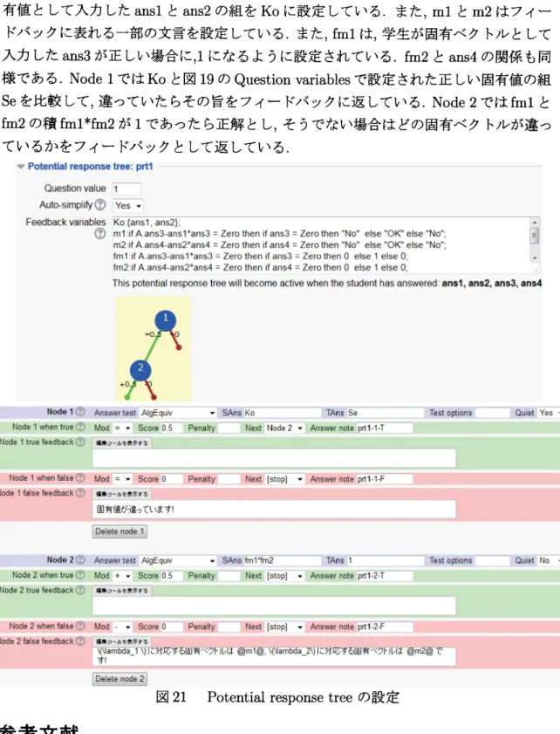Open Node 1 when true Next dropdown
Viewport: 560px width, 734px height.
click(285, 428)
